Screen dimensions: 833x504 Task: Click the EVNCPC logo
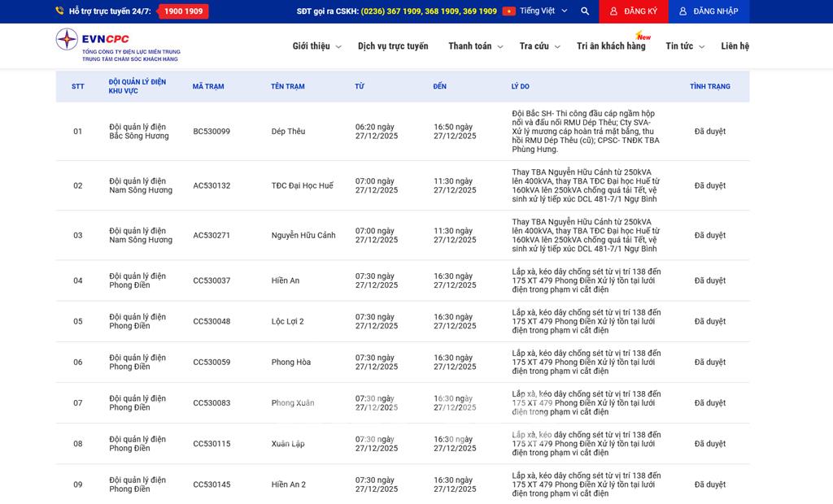[117, 46]
